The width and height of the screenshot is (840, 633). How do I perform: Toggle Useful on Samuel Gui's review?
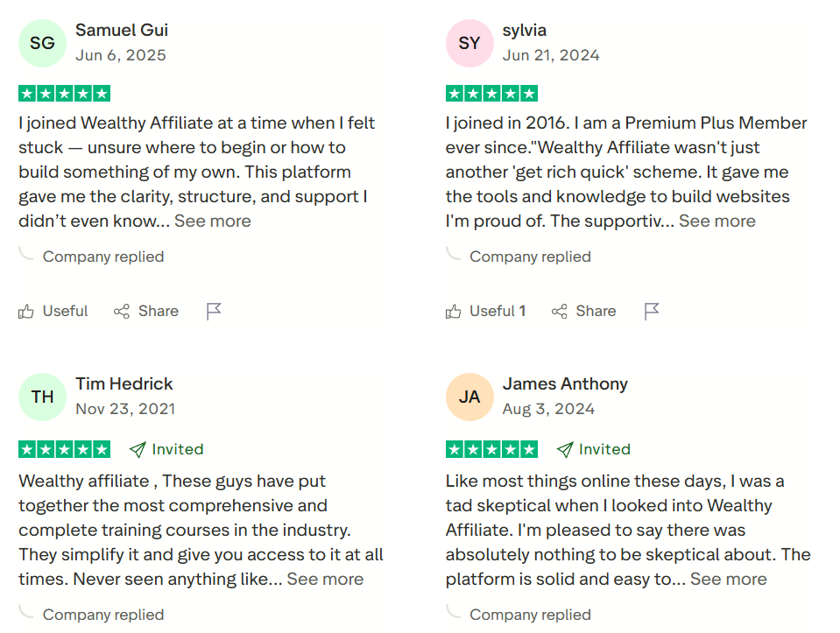53,311
